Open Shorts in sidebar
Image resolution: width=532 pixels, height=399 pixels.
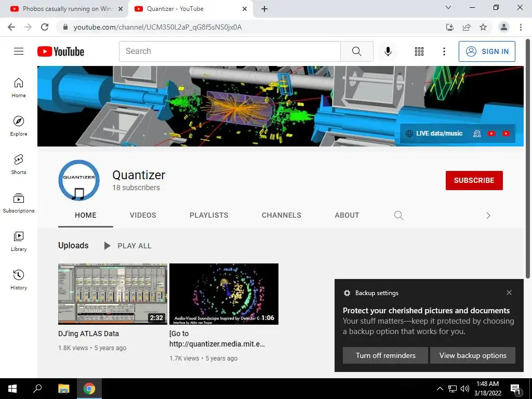pos(19,165)
